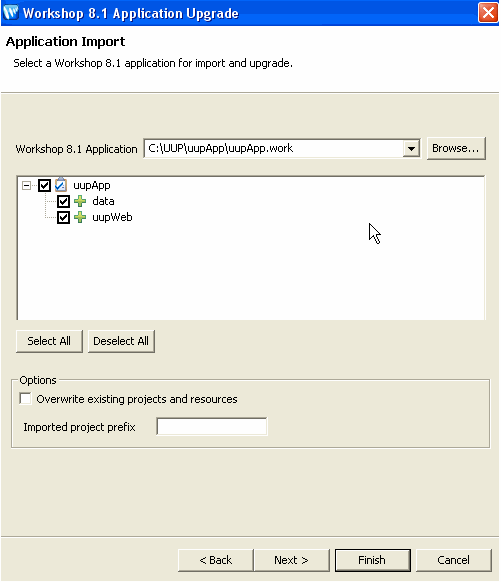Click the green plus icon beside uupWeb
Image resolution: width=501 pixels, height=582 pixels.
pyautogui.click(x=80, y=217)
